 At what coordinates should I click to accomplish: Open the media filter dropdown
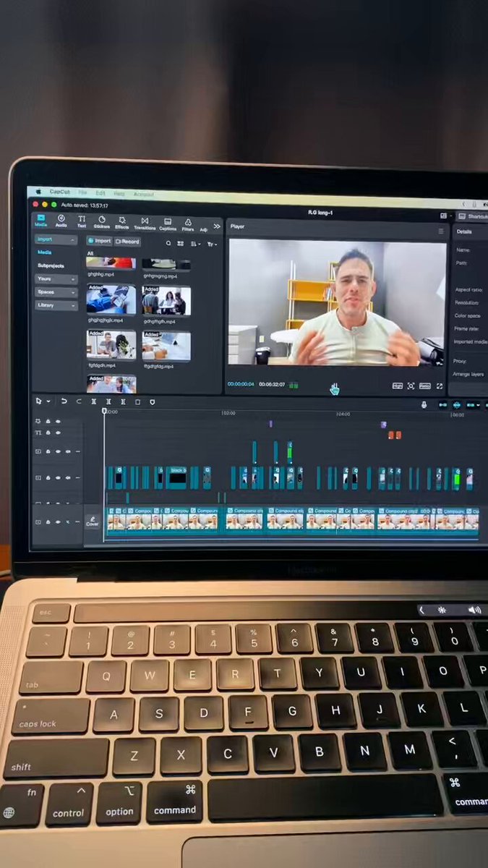click(x=211, y=244)
